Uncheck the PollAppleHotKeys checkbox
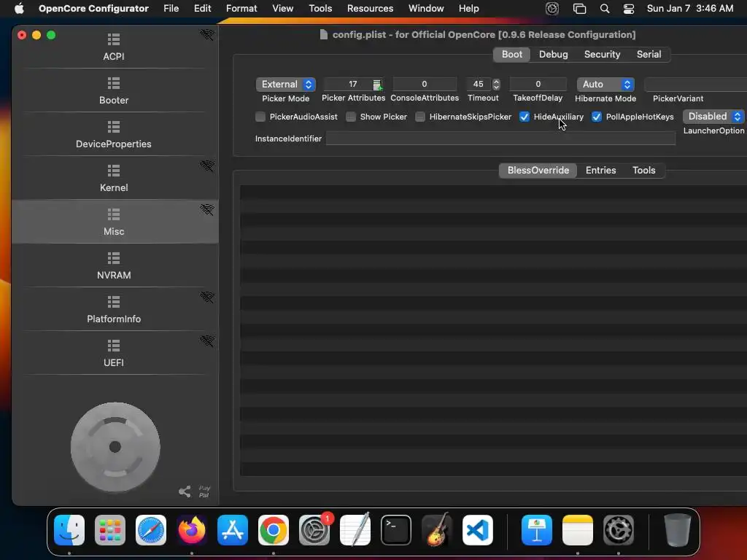The image size is (747, 560). [x=597, y=117]
